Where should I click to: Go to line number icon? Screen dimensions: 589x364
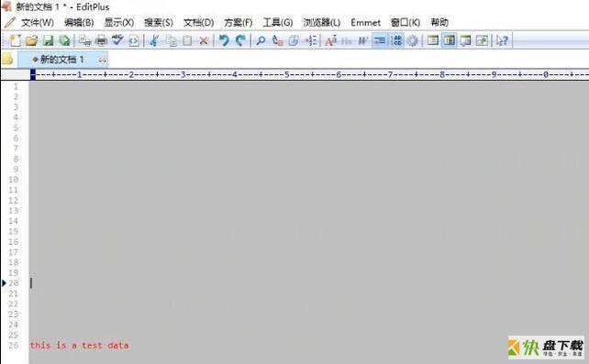(310, 40)
